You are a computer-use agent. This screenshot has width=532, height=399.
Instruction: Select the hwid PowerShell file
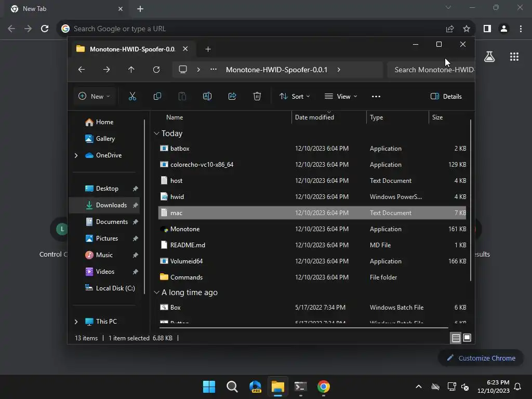tap(312, 197)
